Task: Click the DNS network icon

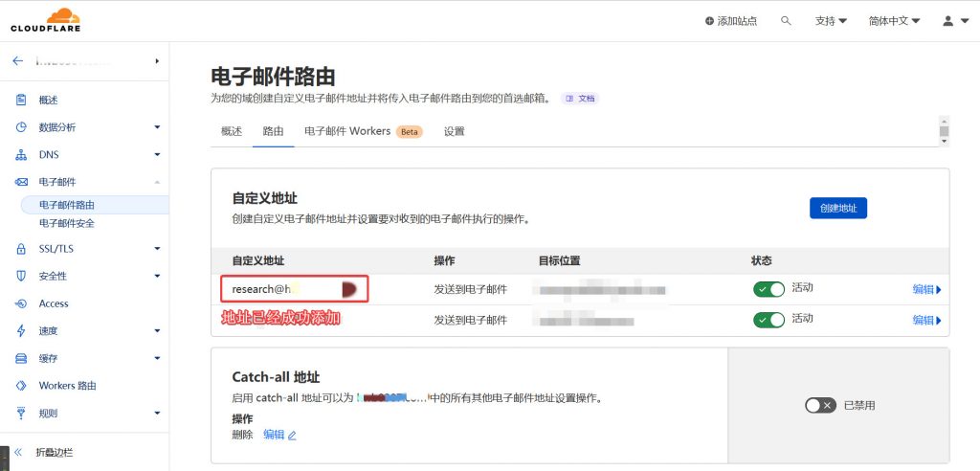Action: [x=21, y=154]
